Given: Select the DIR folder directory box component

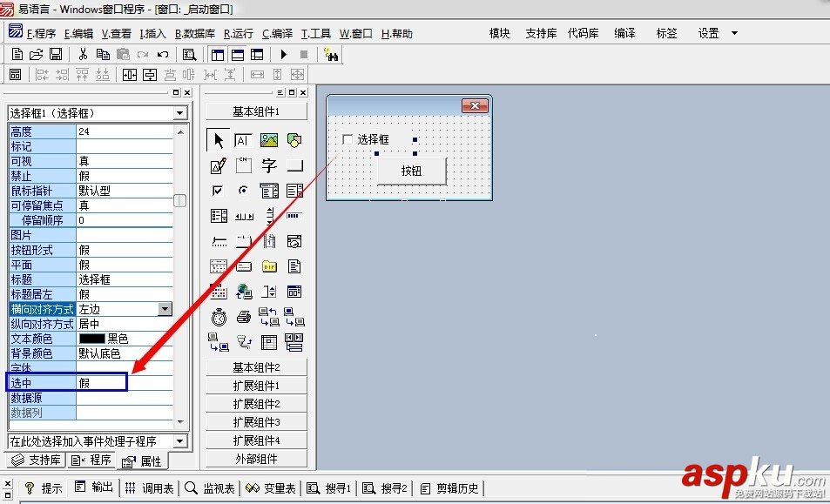Looking at the screenshot, I should pyautogui.click(x=269, y=266).
